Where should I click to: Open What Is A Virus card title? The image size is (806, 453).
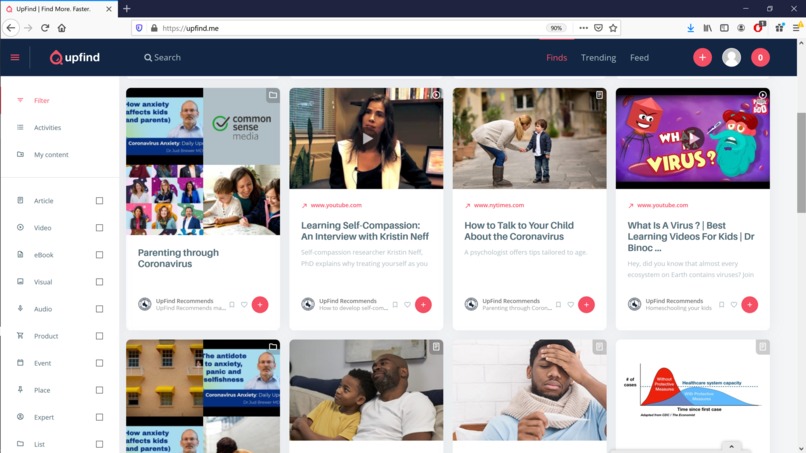tap(691, 237)
